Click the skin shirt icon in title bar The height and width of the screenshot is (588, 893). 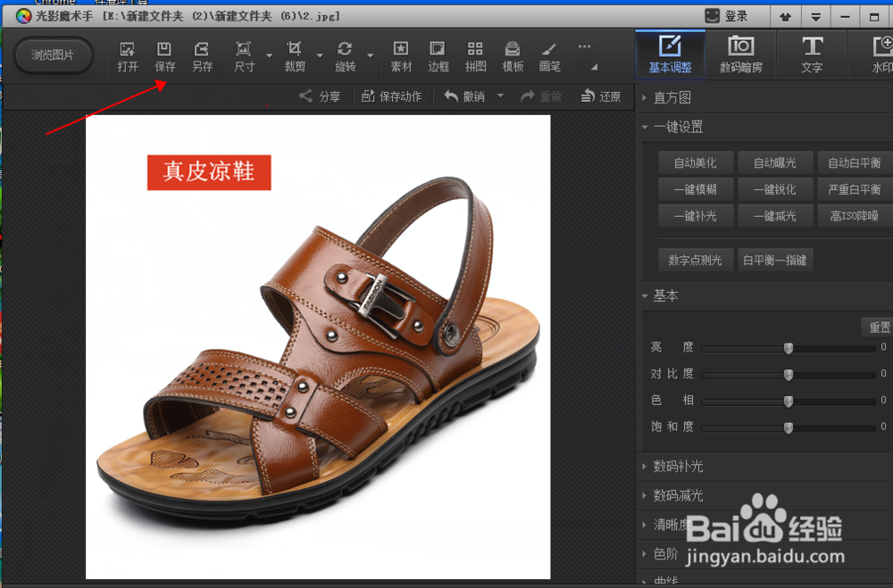(x=785, y=17)
